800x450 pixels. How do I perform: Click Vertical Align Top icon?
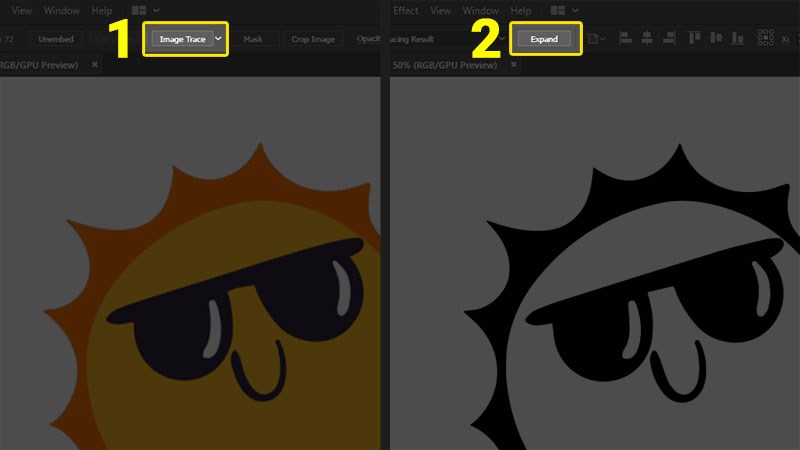[x=694, y=38]
